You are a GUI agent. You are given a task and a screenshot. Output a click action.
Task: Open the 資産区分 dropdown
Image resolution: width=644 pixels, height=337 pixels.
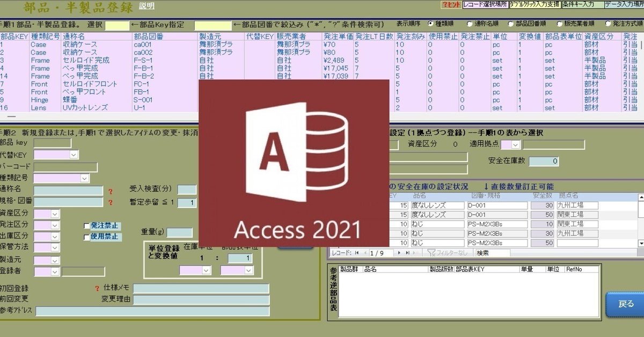[x=55, y=214]
